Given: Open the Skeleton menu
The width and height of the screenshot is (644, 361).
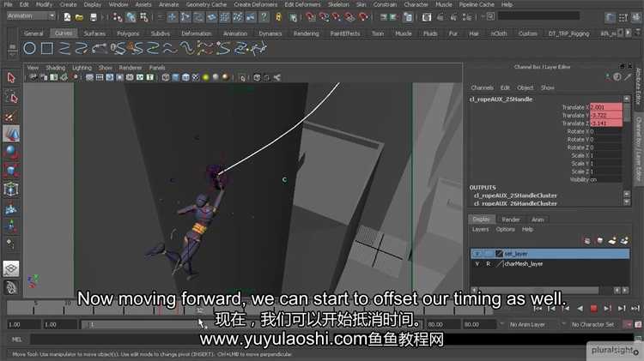Looking at the screenshot, I should pos(338,4).
